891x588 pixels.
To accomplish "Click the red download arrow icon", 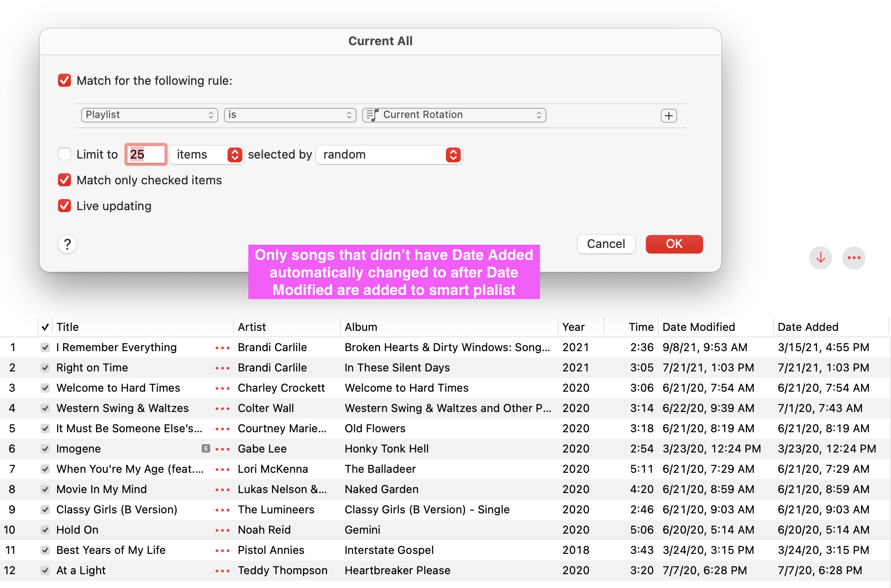I will pos(820,258).
